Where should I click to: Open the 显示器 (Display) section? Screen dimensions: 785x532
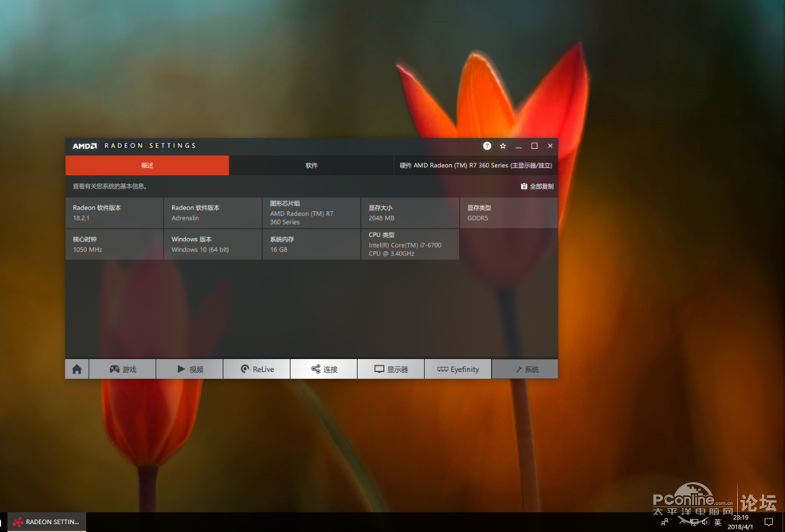pyautogui.click(x=391, y=370)
